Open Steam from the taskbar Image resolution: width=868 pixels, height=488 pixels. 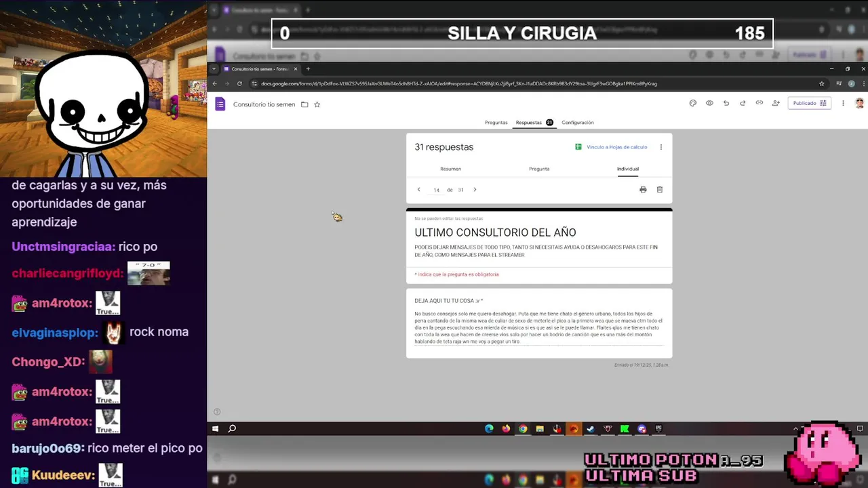[x=591, y=428]
